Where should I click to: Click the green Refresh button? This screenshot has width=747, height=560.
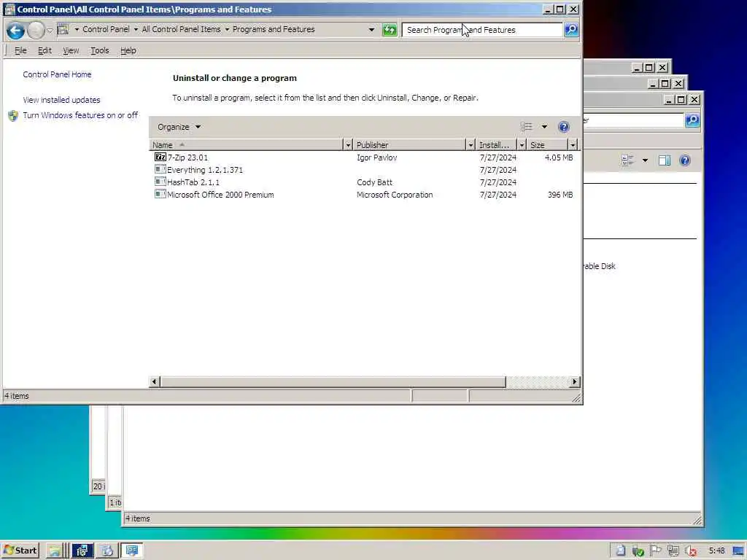tap(390, 30)
